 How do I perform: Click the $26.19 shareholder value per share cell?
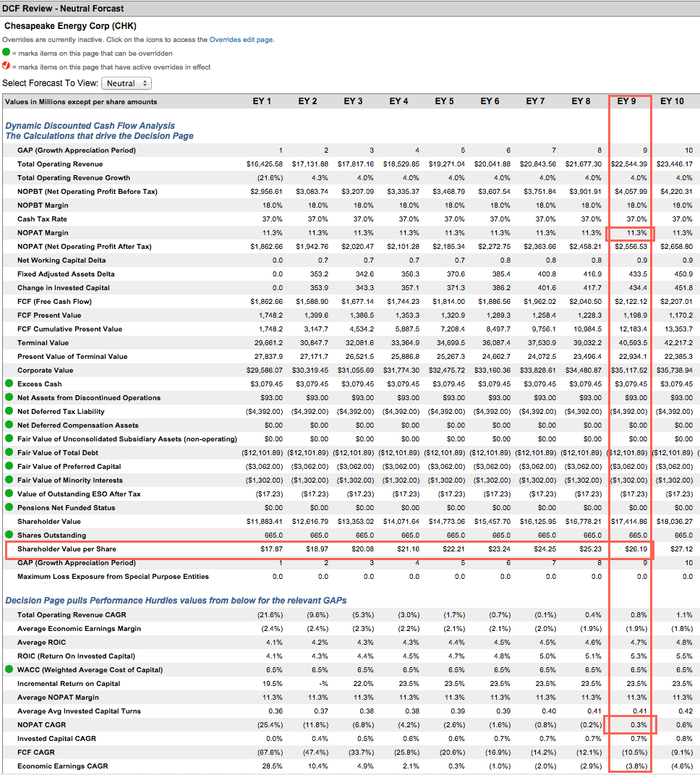(x=636, y=549)
